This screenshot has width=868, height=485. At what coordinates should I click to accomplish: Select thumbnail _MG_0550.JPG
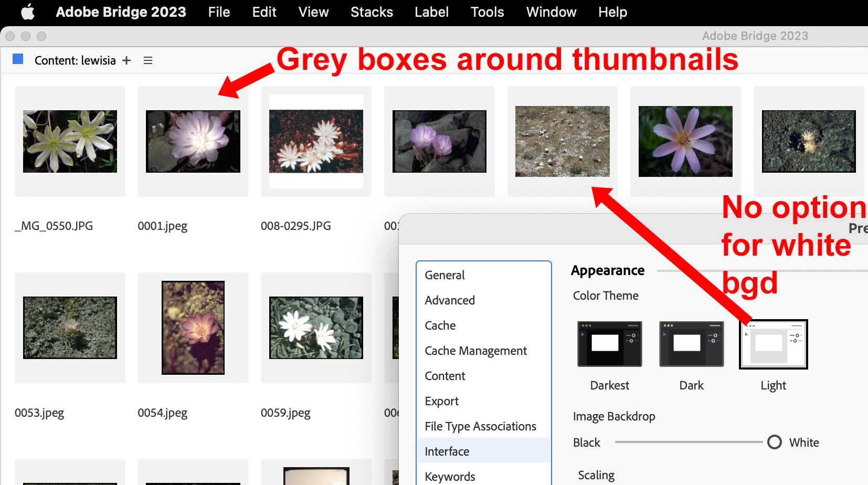click(70, 141)
